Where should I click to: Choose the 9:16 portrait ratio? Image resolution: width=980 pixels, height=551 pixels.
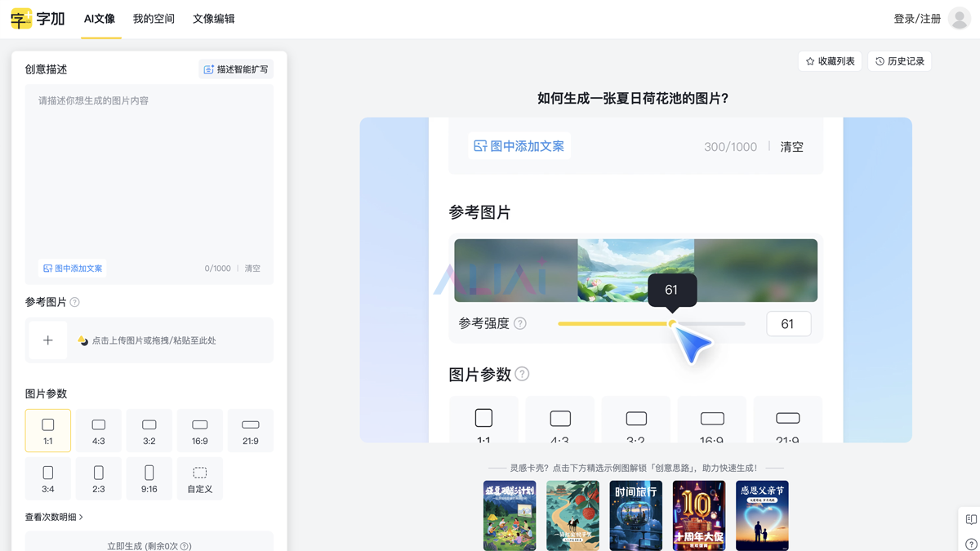tap(149, 478)
